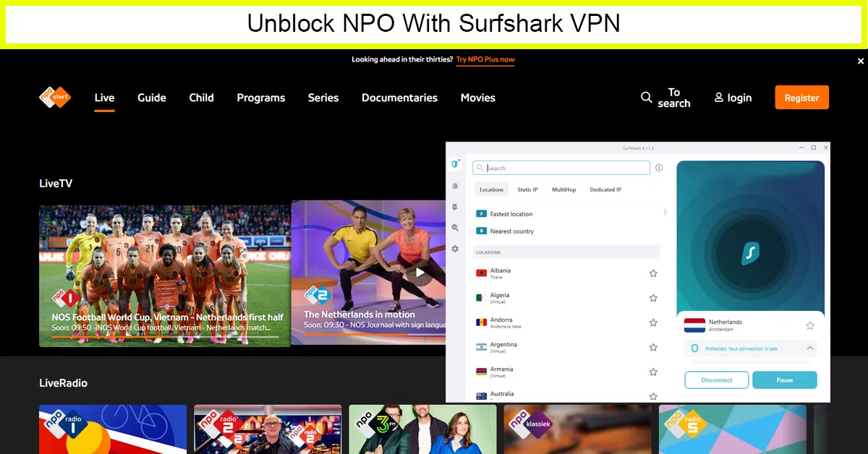Select Algeria (Virtual) location row
Image resolution: width=868 pixels, height=454 pixels.
point(566,298)
